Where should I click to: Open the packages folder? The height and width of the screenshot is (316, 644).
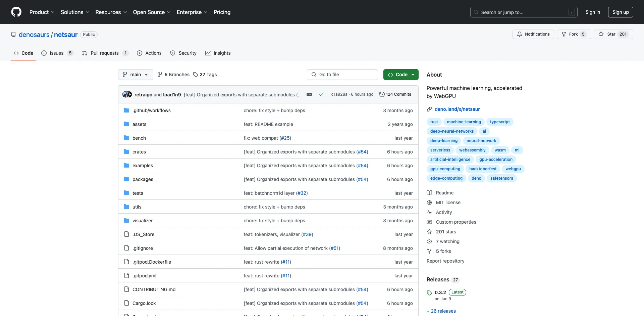[x=143, y=179]
